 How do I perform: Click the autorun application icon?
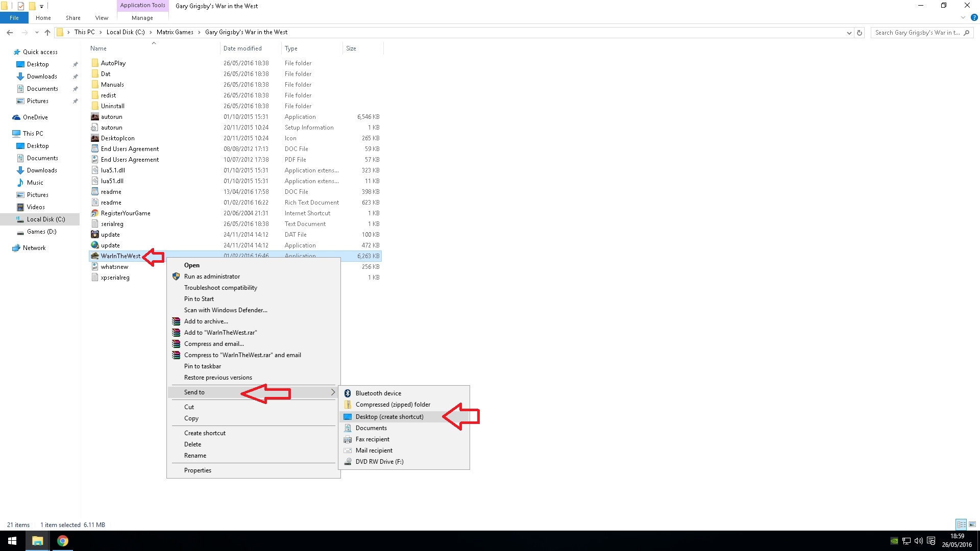[x=95, y=117]
